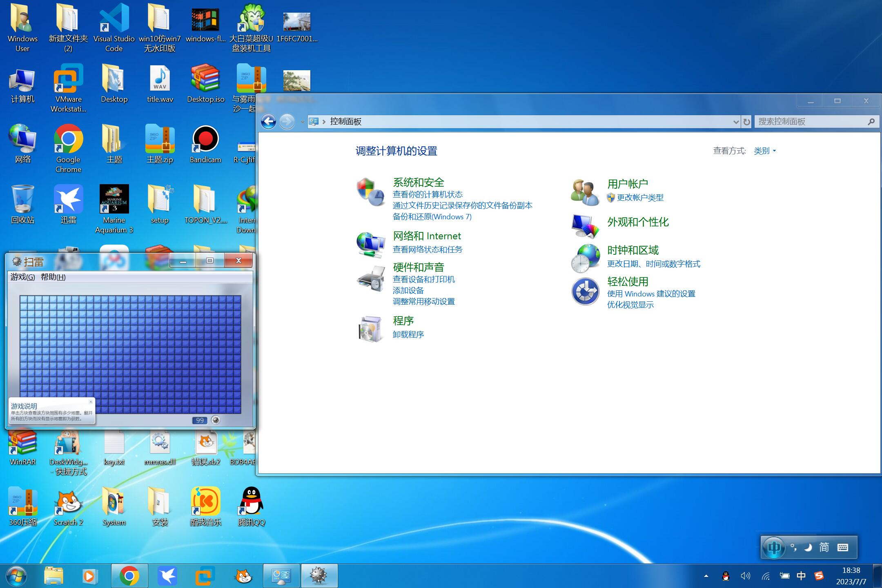The width and height of the screenshot is (882, 588).
Task: Click 系统和安全 heading link
Action: pyautogui.click(x=418, y=182)
